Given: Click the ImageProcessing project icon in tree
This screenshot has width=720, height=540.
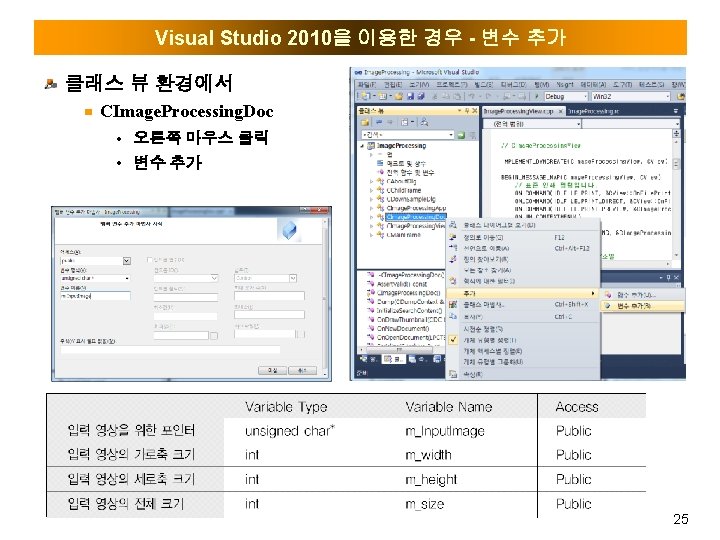Looking at the screenshot, I should click(x=371, y=146).
